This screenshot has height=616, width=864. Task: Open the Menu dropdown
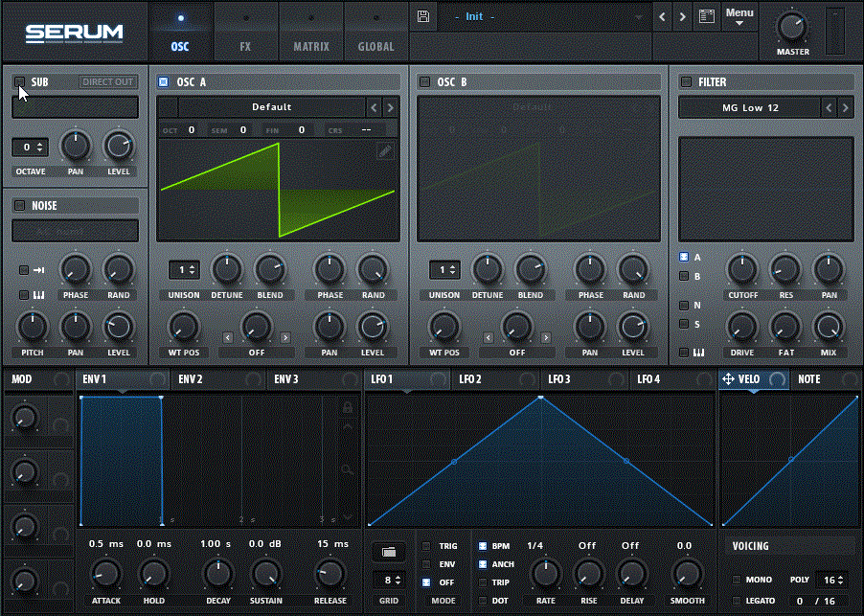[739, 16]
